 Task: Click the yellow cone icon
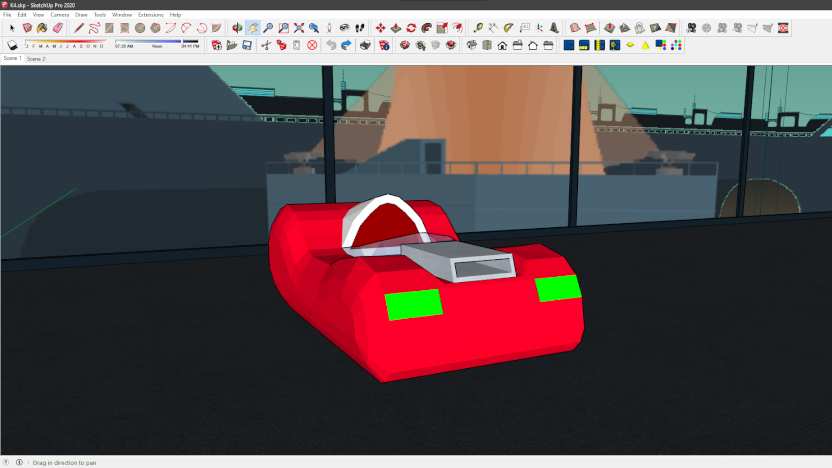point(645,45)
